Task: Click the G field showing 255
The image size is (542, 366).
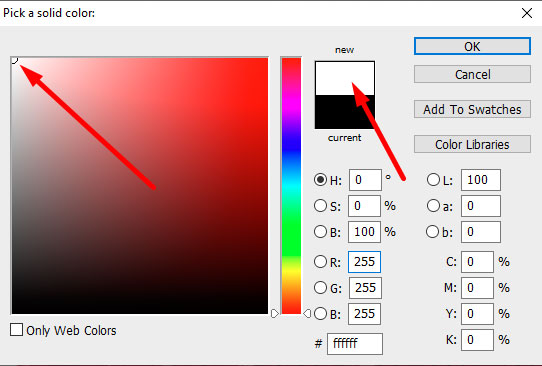Action: (x=365, y=288)
